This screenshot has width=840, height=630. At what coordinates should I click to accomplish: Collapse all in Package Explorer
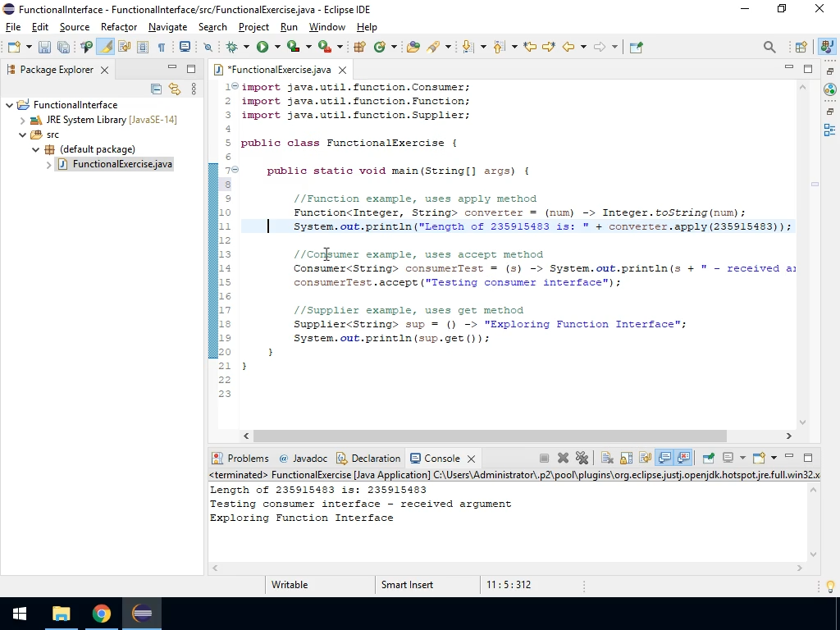[156, 89]
